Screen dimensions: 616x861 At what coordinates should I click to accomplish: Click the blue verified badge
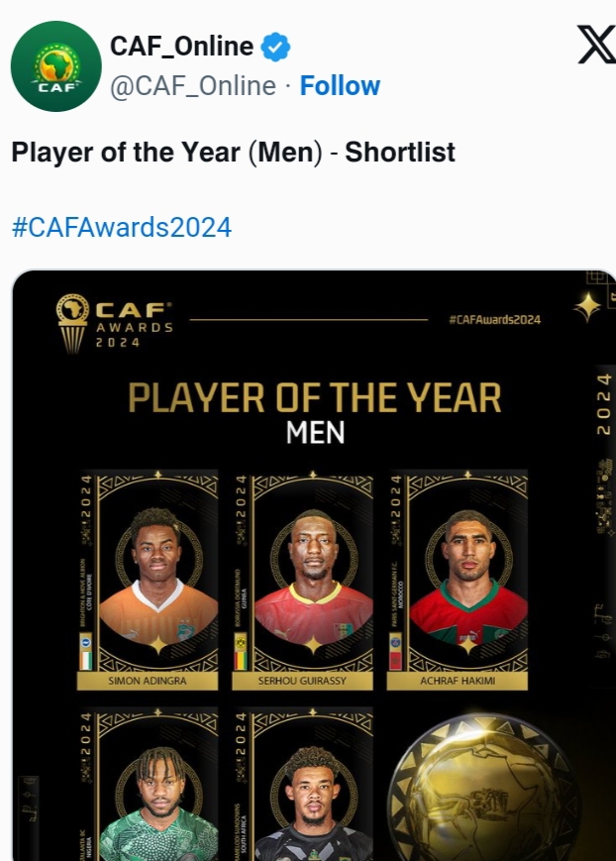275,47
